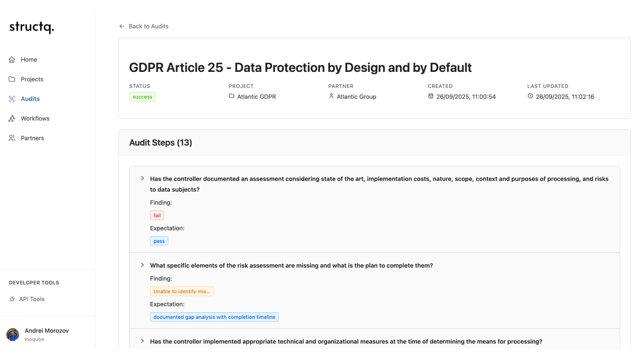Screen dimensions: 644x362
Task: Expand the risk assessment missing elements step
Action: coord(142,265)
